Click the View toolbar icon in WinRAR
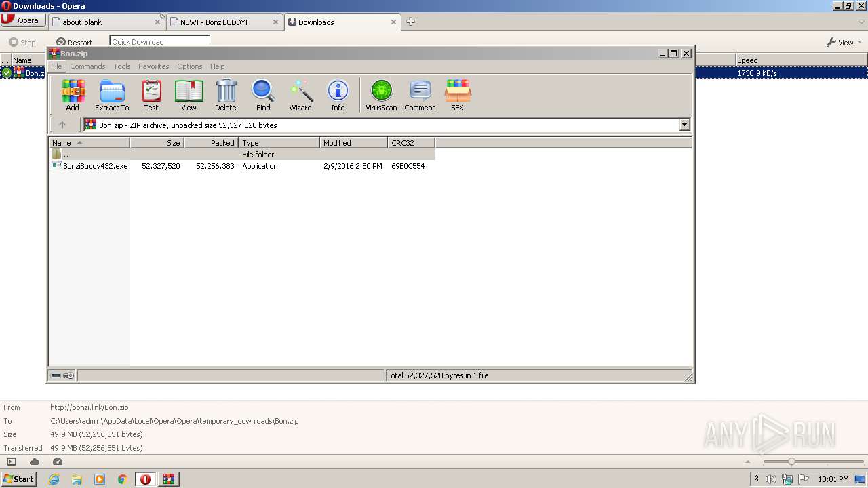This screenshot has height=488, width=868. (189, 95)
